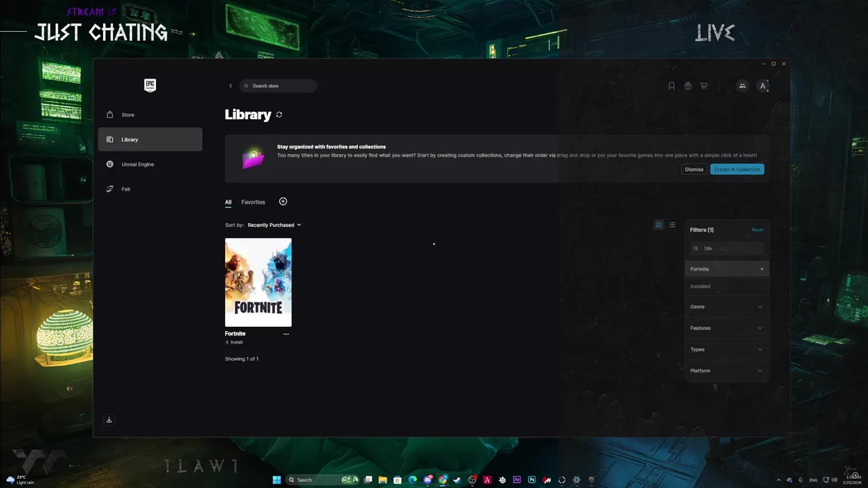Open Google Chrome from the taskbar

click(443, 480)
